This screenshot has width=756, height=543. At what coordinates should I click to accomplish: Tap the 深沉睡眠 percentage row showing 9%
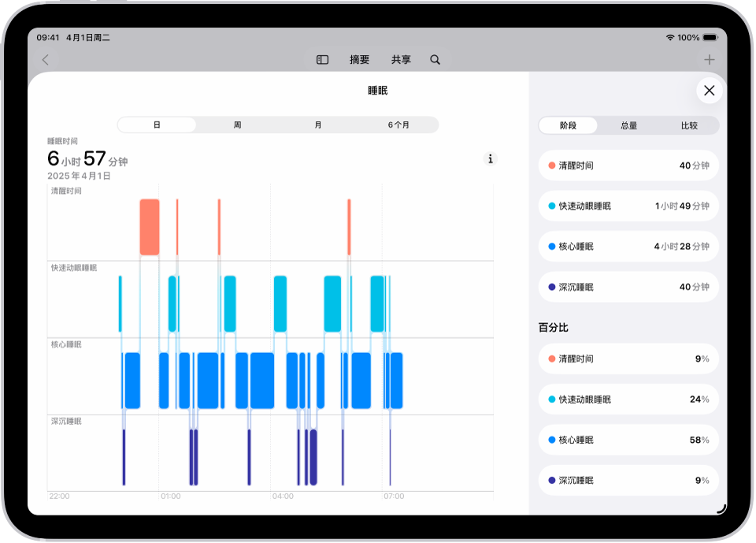click(x=628, y=480)
